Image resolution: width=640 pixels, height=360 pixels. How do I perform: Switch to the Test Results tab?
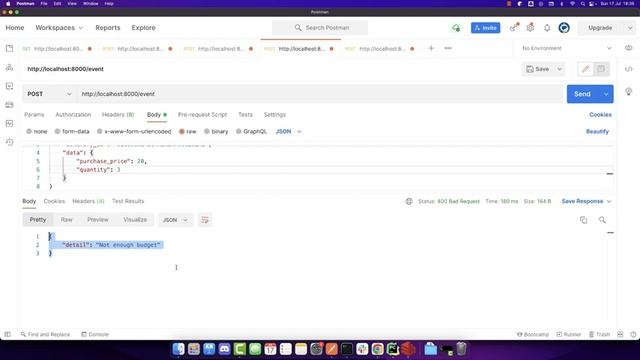click(x=128, y=201)
